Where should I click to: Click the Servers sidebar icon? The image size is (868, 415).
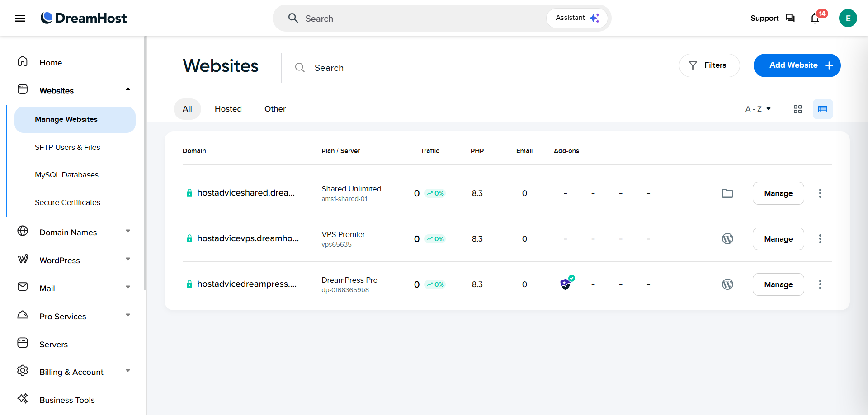pyautogui.click(x=23, y=343)
